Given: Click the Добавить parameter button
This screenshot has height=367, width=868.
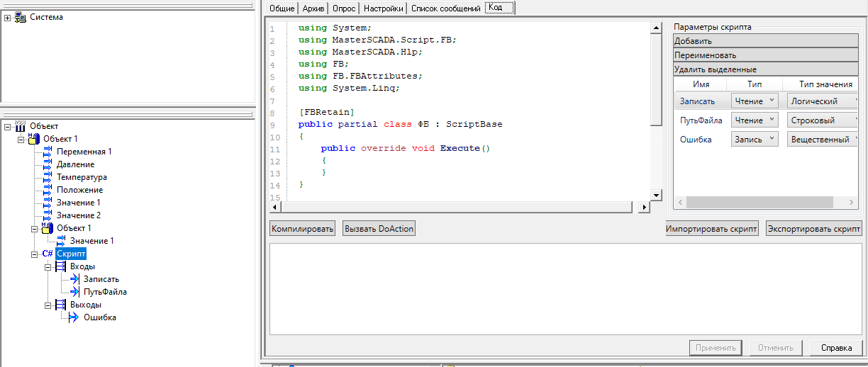Looking at the screenshot, I should pos(766,41).
